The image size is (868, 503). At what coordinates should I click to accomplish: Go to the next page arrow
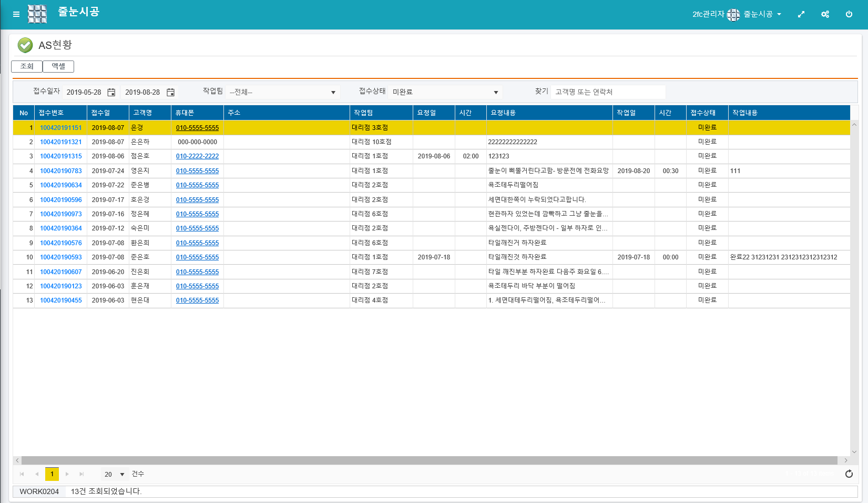point(67,474)
